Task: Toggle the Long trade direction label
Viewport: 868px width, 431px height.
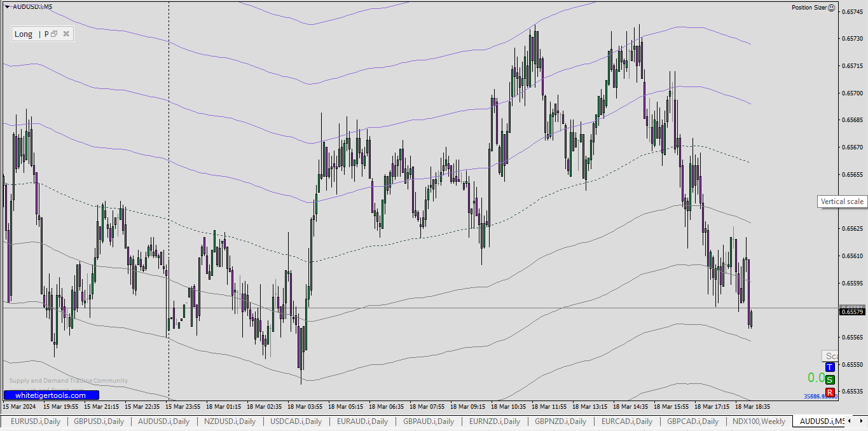Action: coord(24,34)
